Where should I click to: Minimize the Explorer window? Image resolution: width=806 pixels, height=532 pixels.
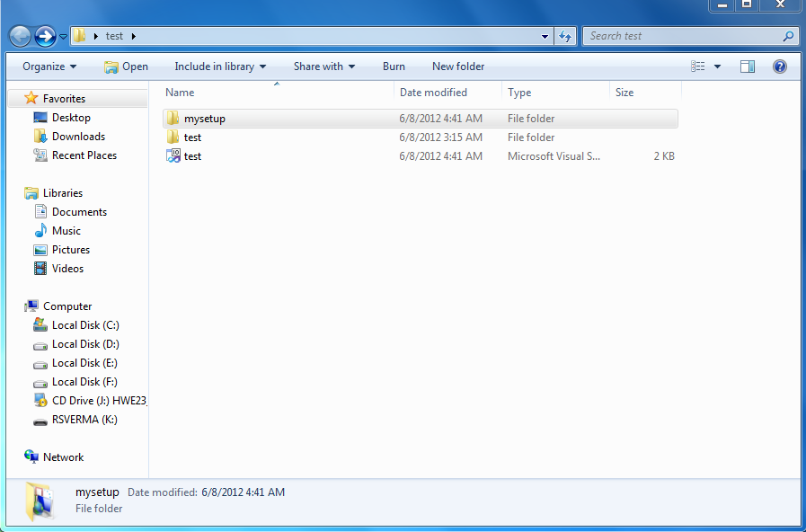tap(722, 4)
